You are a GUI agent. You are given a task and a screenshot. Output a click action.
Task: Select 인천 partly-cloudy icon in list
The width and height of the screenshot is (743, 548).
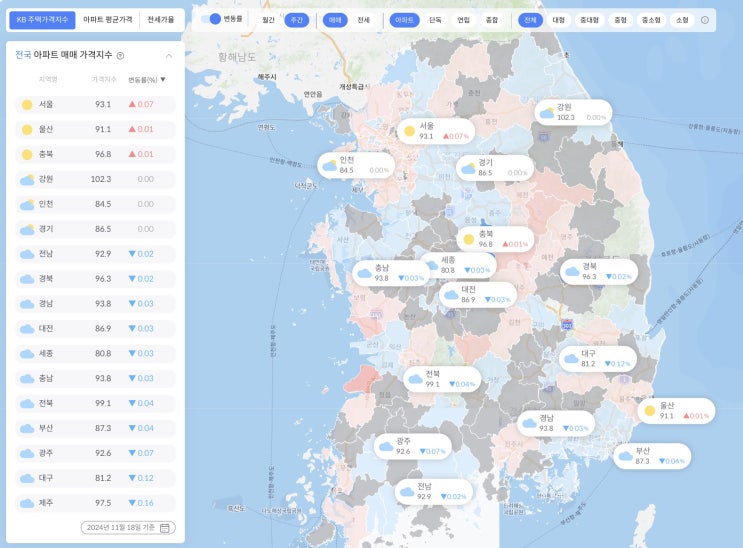(27, 204)
